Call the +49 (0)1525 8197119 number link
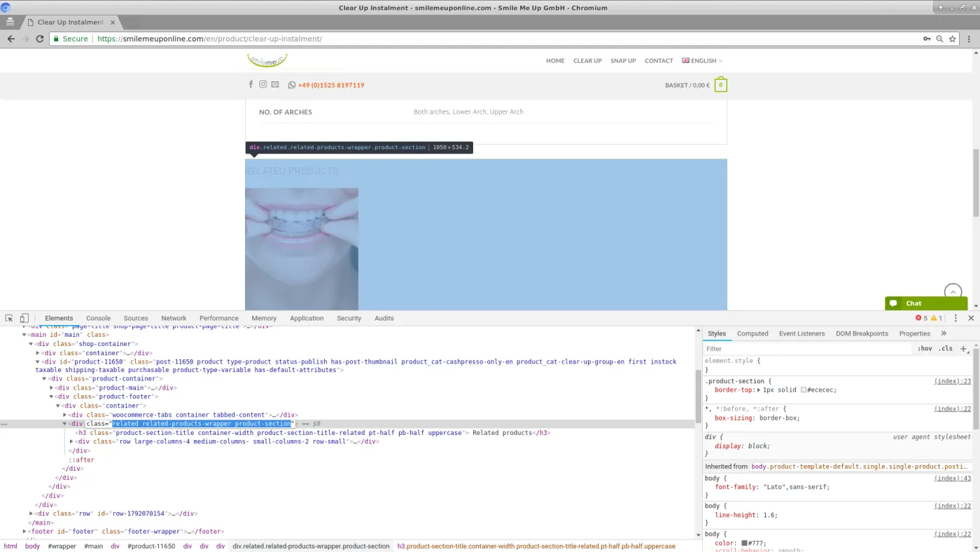 pyautogui.click(x=331, y=85)
